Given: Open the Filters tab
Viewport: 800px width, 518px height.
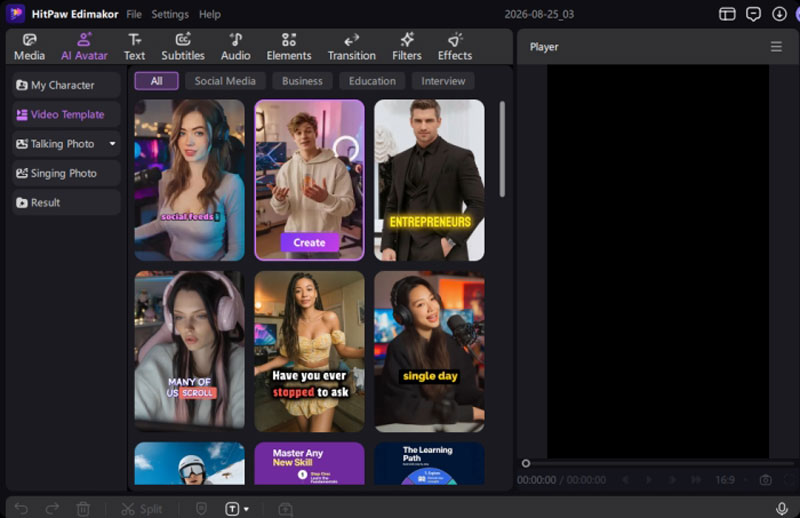Looking at the screenshot, I should point(407,46).
